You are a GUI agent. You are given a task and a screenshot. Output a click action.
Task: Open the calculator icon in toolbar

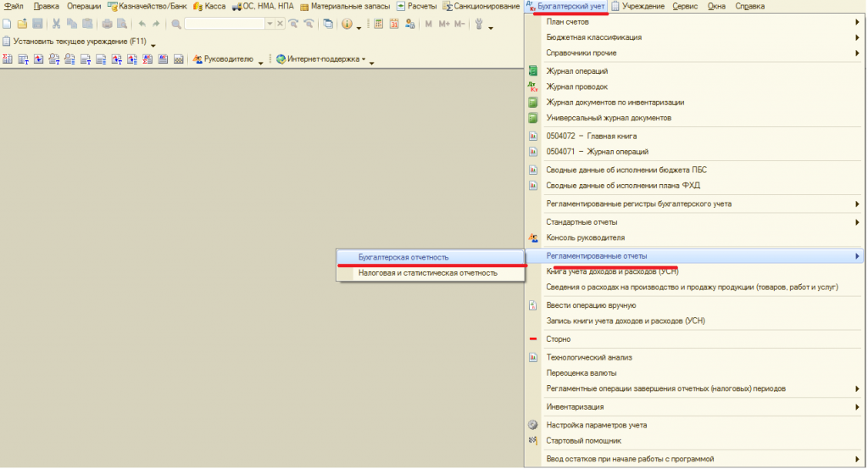(x=379, y=24)
